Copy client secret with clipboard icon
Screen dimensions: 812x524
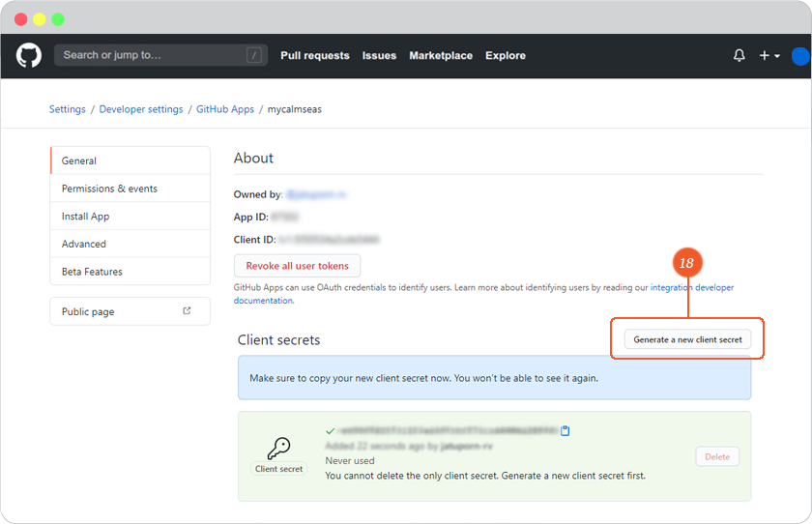565,430
